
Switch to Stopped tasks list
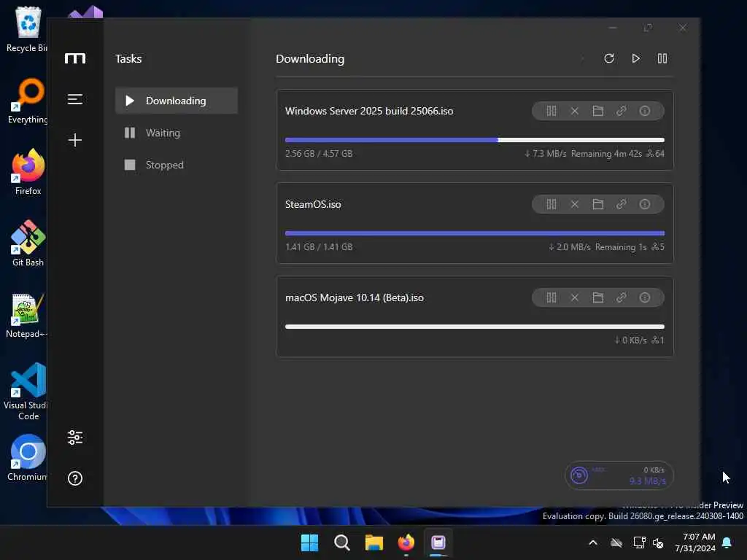177,165
